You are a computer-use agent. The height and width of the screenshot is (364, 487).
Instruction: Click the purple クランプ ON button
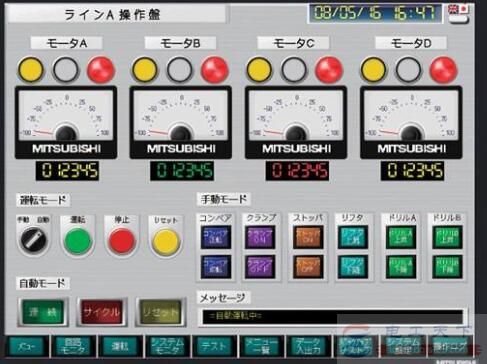pyautogui.click(x=260, y=237)
